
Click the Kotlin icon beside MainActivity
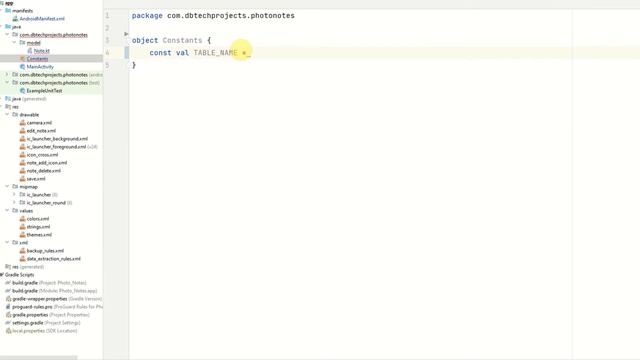point(22,67)
